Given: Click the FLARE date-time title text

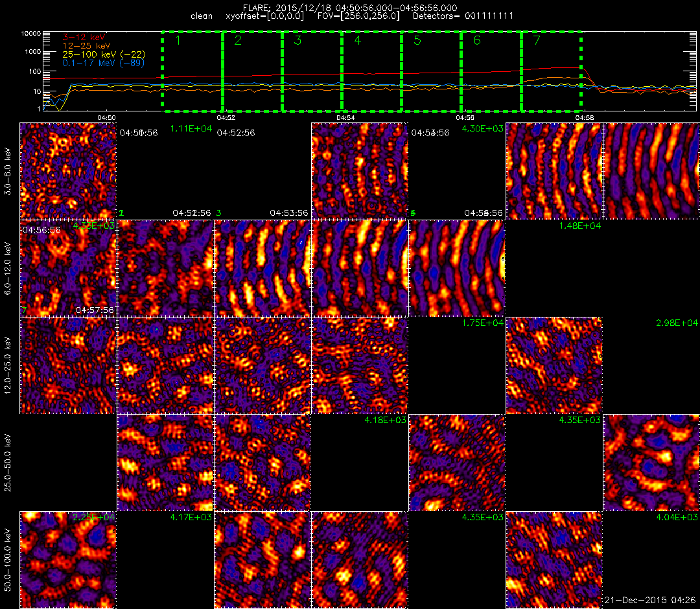Looking at the screenshot, I should click(350, 8).
